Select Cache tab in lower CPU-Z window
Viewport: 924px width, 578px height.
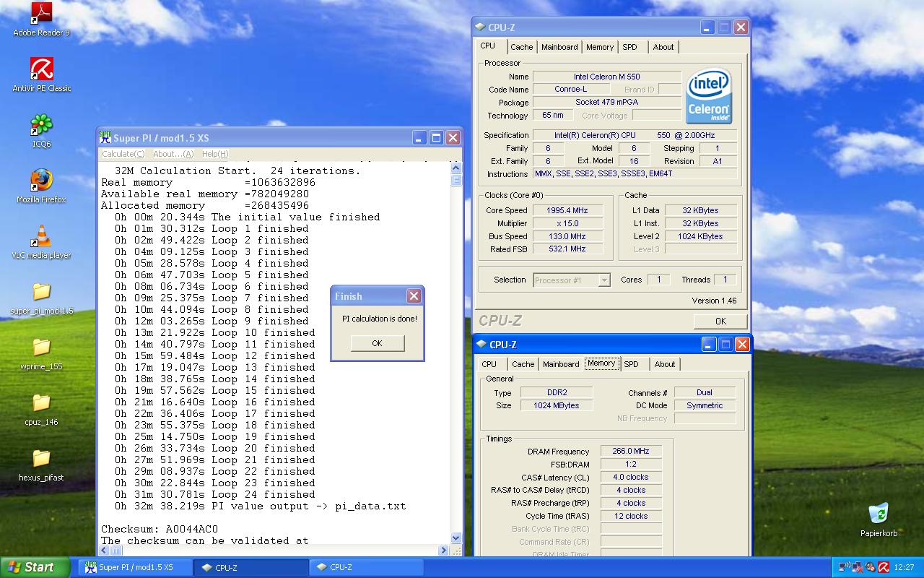(523, 364)
